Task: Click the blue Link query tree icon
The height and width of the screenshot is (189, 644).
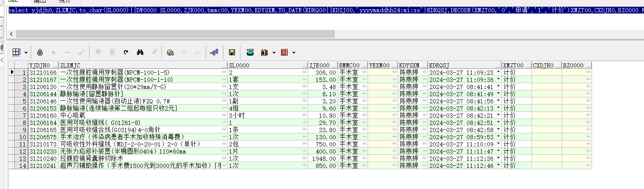Action: [214, 53]
